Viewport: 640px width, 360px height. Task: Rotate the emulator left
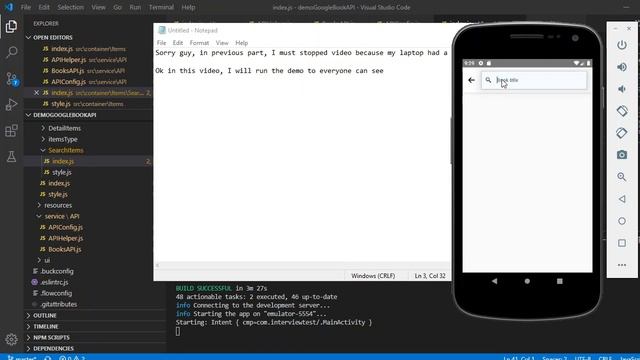point(622,111)
